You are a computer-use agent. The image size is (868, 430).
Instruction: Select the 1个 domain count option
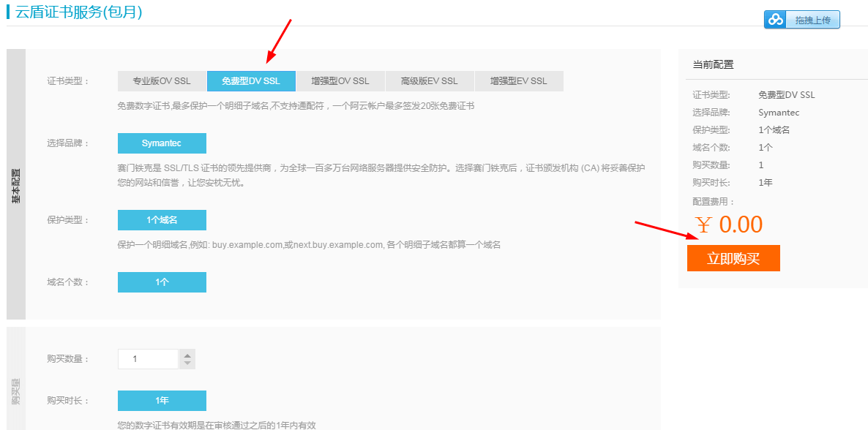point(162,282)
